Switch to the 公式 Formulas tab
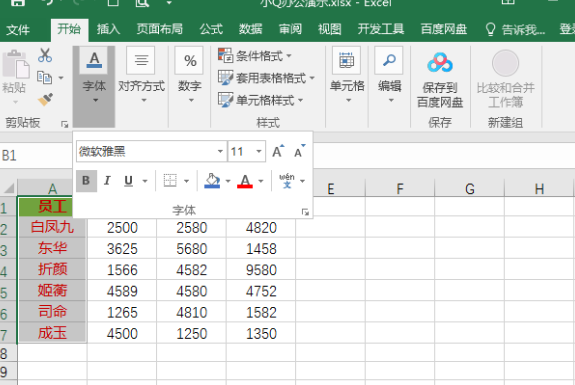 click(211, 29)
